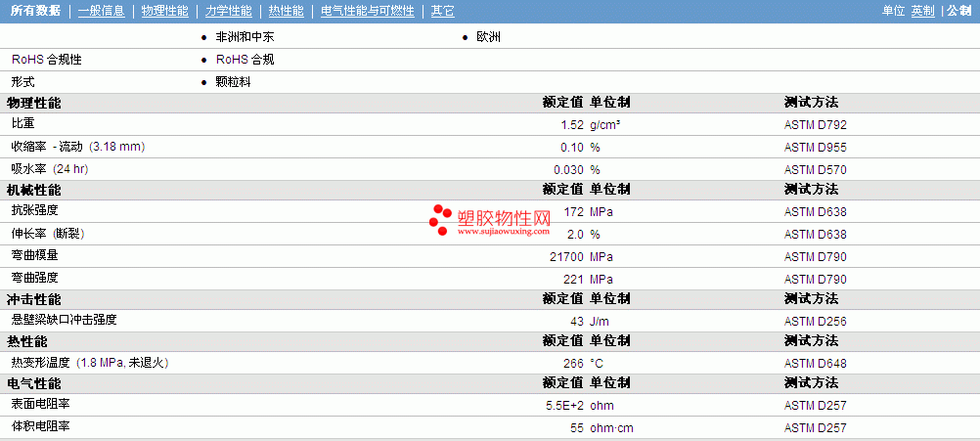Click the RoHS 合规性 row label
This screenshot has height=441, width=980.
[x=47, y=60]
